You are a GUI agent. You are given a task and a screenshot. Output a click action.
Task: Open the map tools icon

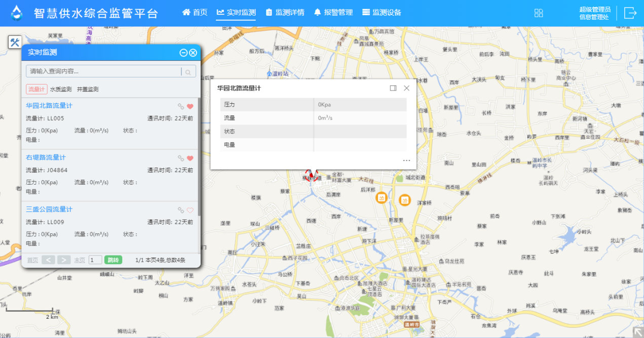[x=15, y=42]
